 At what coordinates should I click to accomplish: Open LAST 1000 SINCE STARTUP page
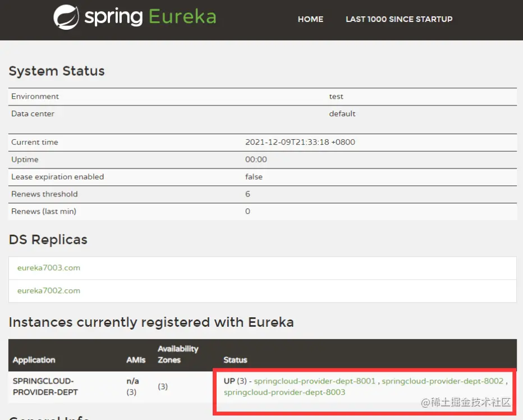point(399,19)
